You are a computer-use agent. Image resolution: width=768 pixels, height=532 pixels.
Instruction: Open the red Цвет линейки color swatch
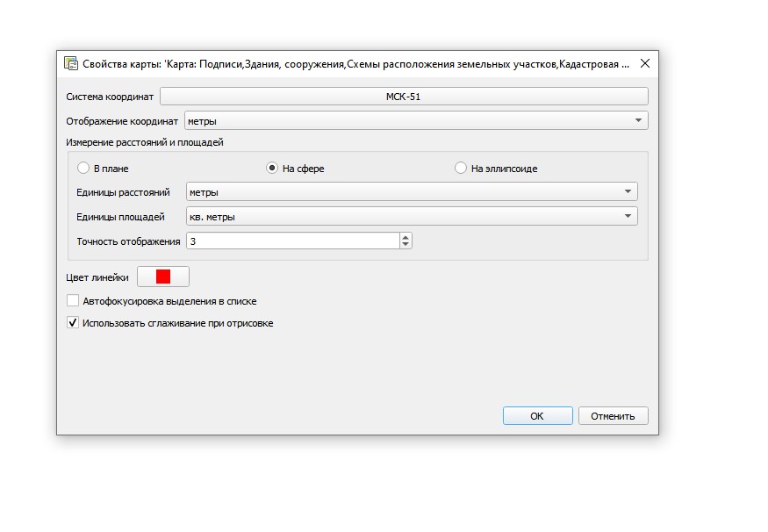162,277
